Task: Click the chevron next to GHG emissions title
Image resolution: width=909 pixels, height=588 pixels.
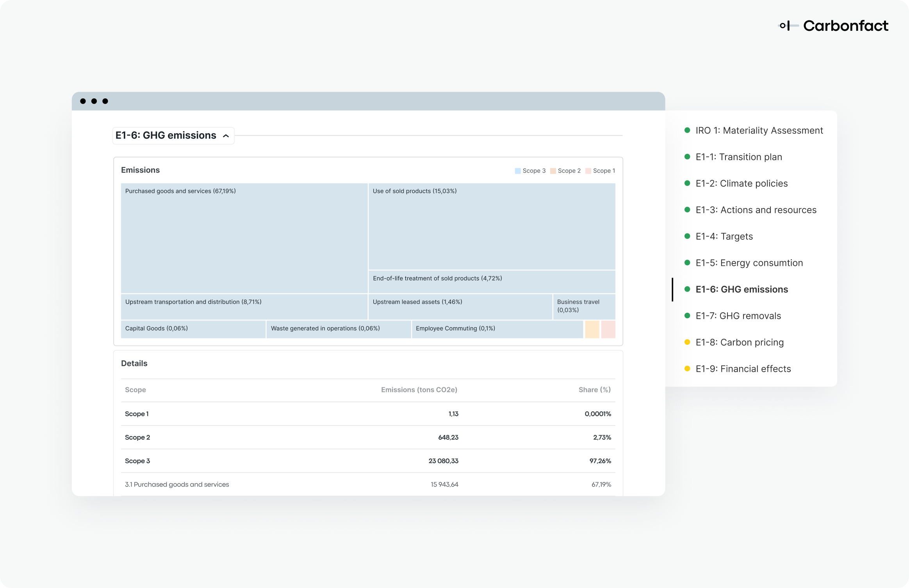Action: click(226, 136)
